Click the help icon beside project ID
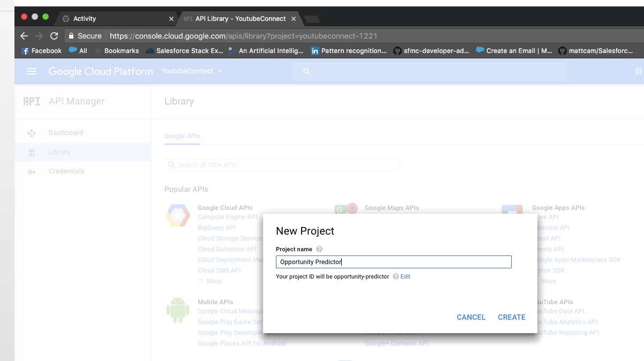The image size is (644, 361). click(396, 276)
